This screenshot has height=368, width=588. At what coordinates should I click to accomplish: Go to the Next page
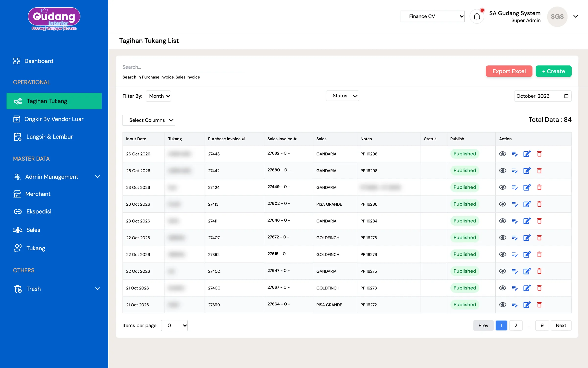pos(561,325)
